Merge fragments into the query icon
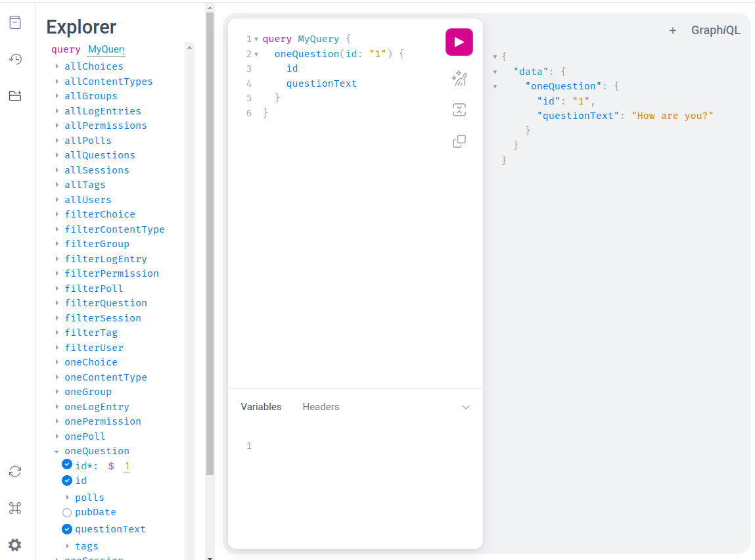 pyautogui.click(x=459, y=110)
